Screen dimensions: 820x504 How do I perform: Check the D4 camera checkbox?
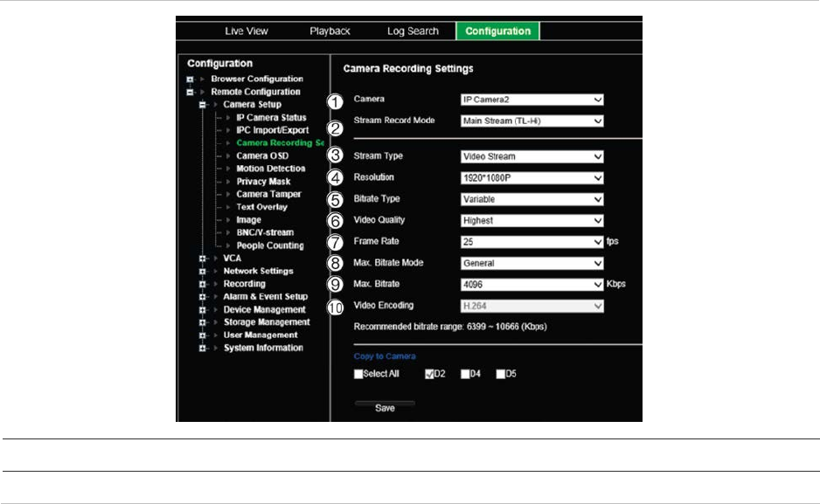coord(465,374)
